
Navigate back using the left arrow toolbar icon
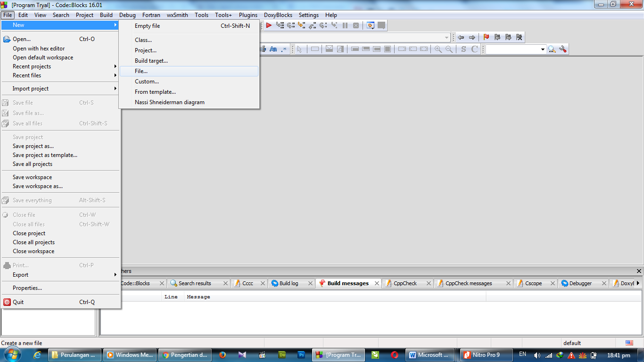tap(461, 38)
